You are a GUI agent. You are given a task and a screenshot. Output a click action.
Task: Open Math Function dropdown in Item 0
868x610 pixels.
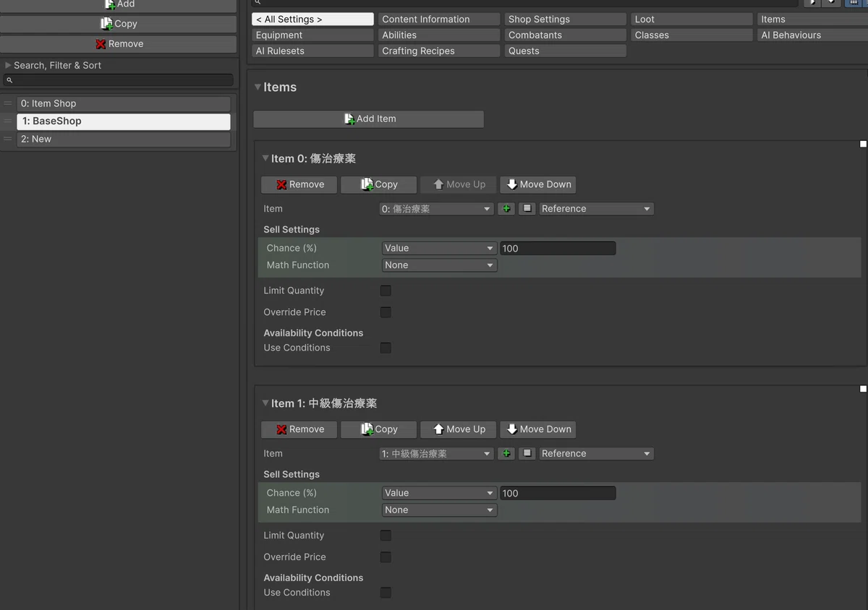[x=439, y=265]
